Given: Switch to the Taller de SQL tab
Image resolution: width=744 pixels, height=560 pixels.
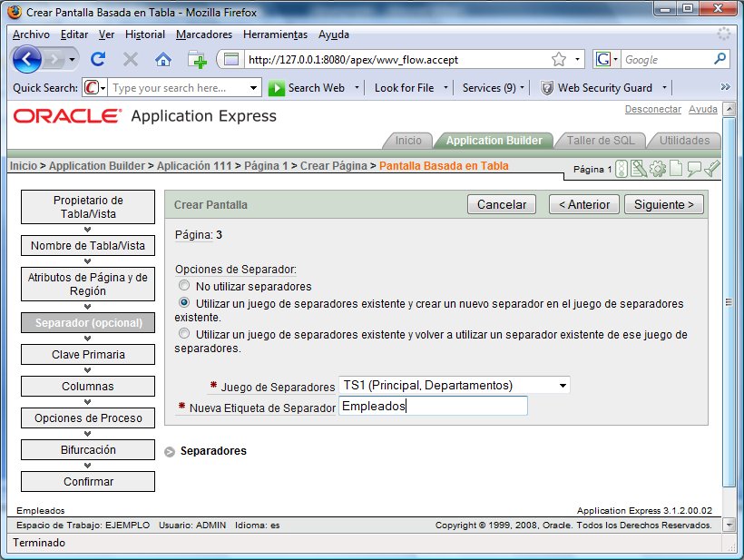Looking at the screenshot, I should (x=601, y=141).
